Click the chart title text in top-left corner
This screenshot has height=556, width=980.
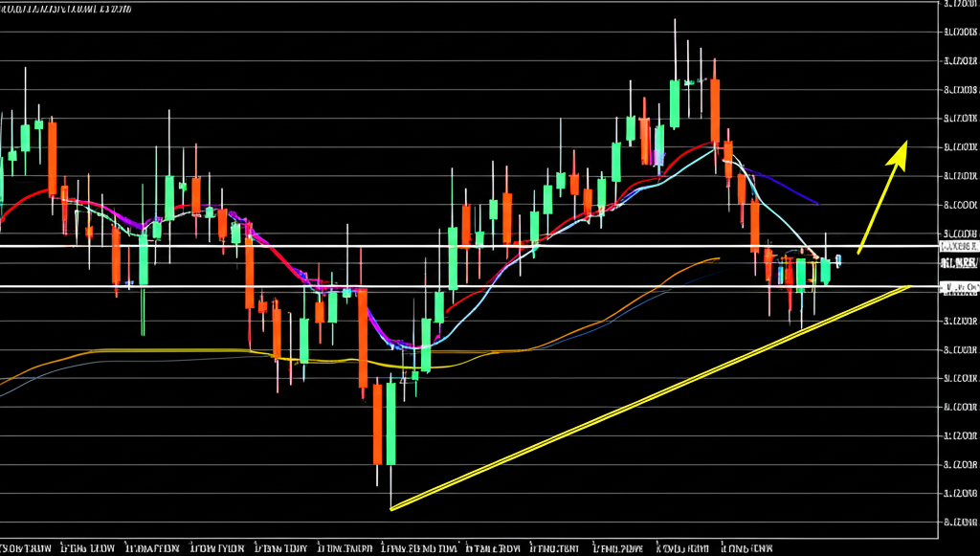66,9
